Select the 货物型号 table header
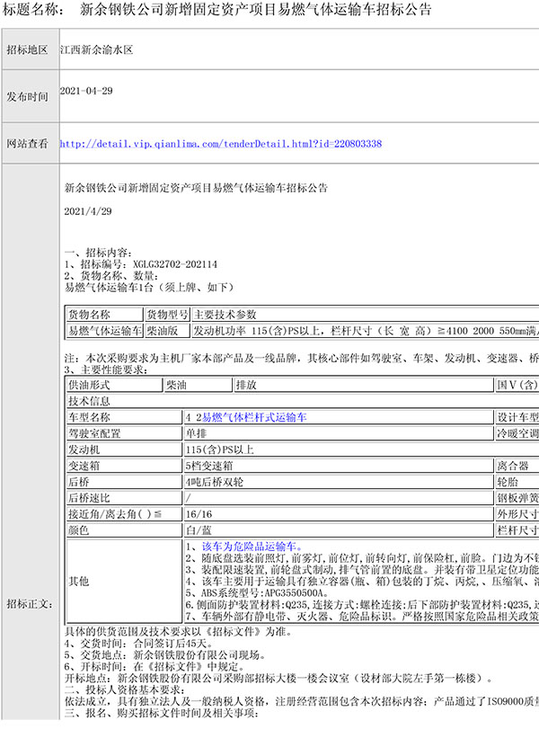Screen dimensions: 539x756 pyautogui.click(x=168, y=315)
